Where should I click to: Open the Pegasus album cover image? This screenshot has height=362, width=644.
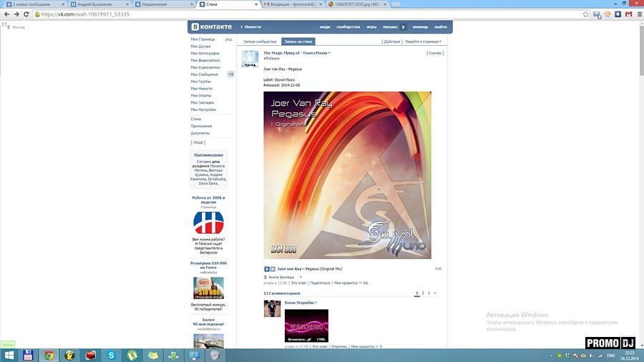[347, 175]
